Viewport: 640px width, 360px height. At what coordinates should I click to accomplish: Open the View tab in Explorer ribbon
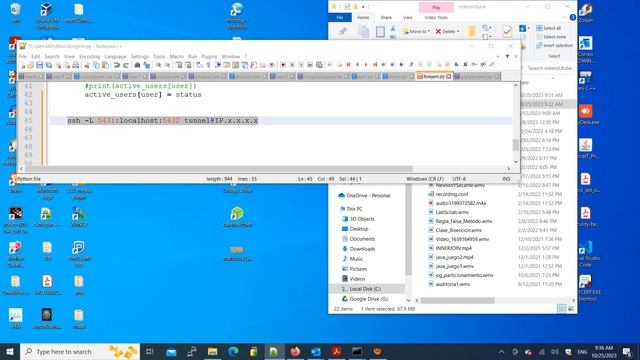coord(407,18)
